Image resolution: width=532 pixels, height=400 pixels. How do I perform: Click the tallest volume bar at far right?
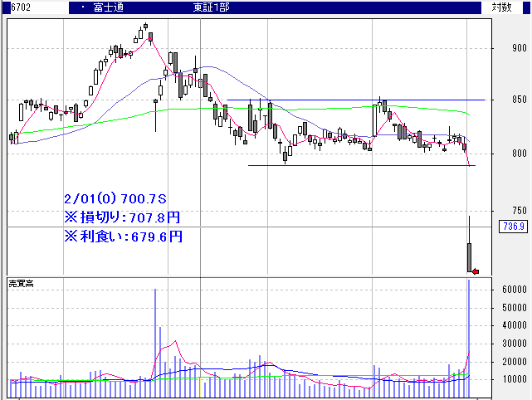pyautogui.click(x=469, y=332)
